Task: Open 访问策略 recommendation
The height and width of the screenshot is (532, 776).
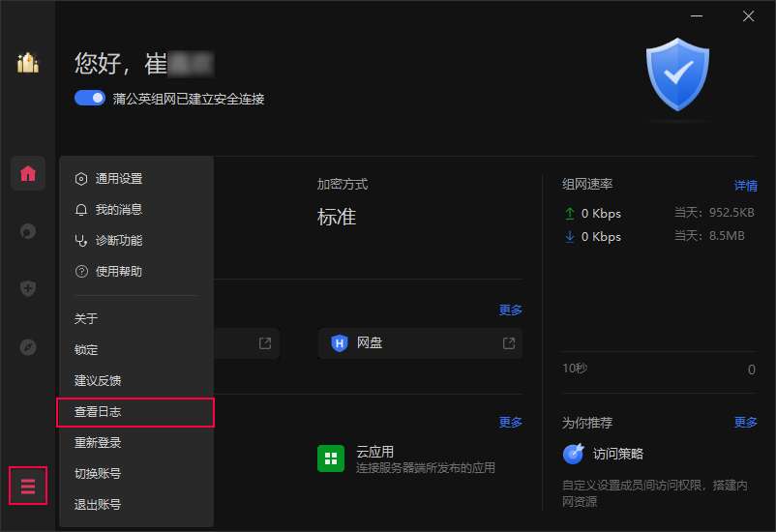Action: tap(603, 454)
